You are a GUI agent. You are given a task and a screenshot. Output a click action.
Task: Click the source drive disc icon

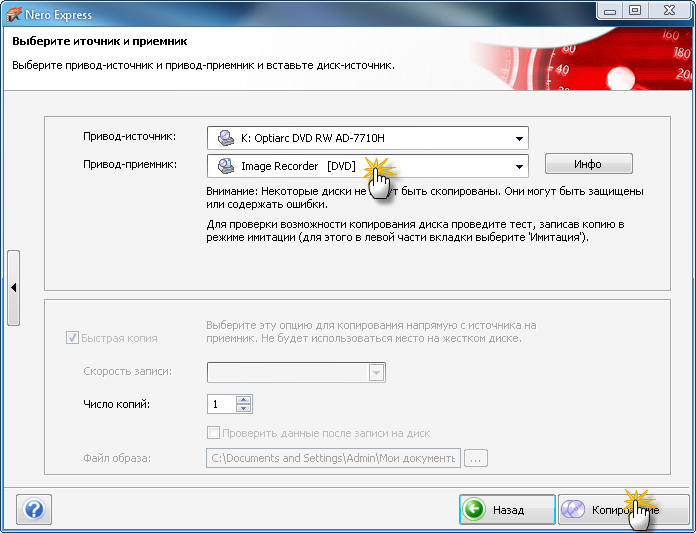[x=225, y=138]
